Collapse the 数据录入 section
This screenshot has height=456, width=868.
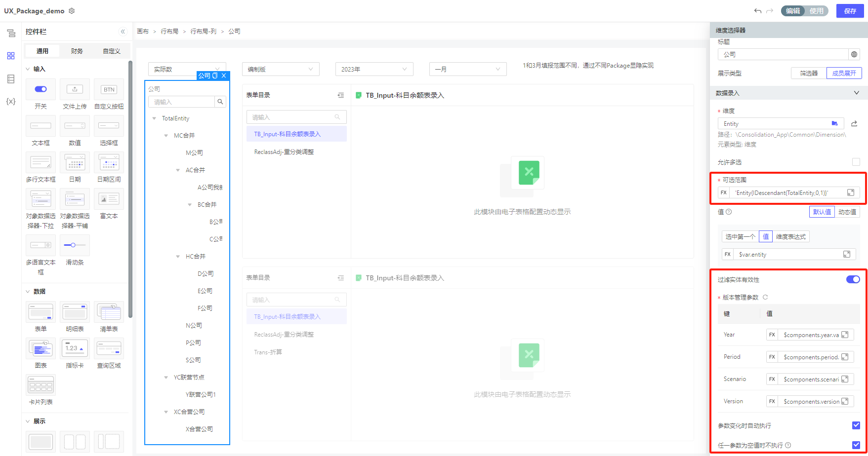coord(856,93)
